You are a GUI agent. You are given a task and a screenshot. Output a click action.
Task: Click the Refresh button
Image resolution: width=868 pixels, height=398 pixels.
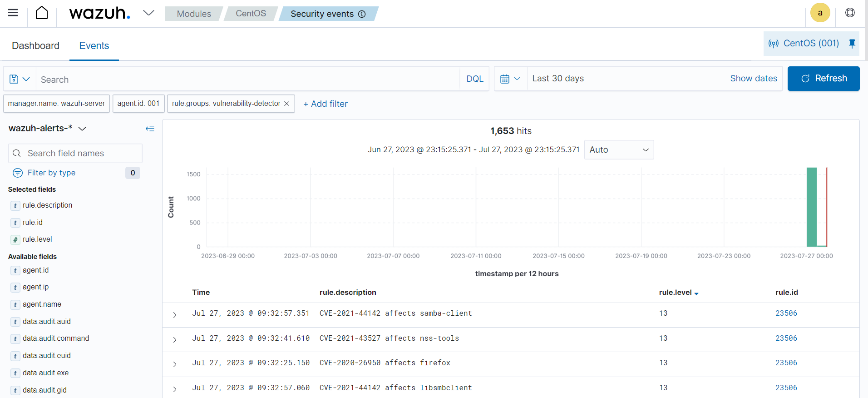824,79
